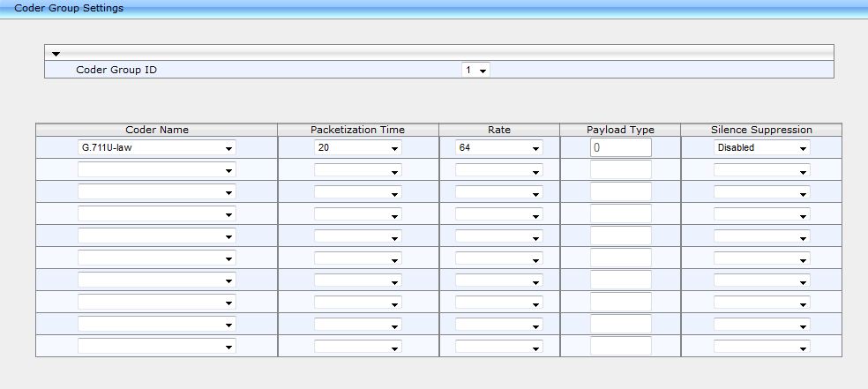This screenshot has width=868, height=389.
Task: Open second row Silence Suppression dropdown
Action: point(761,170)
